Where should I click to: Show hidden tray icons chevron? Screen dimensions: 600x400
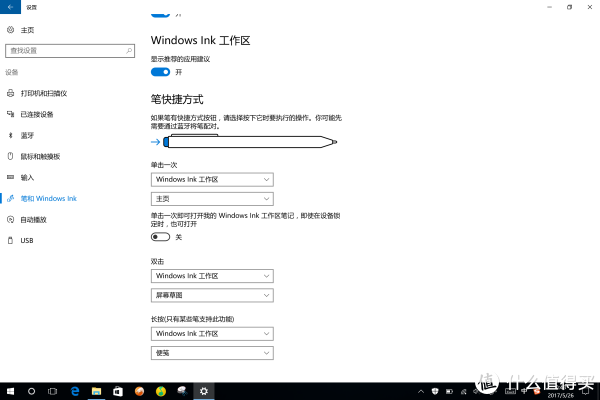pyautogui.click(x=421, y=391)
